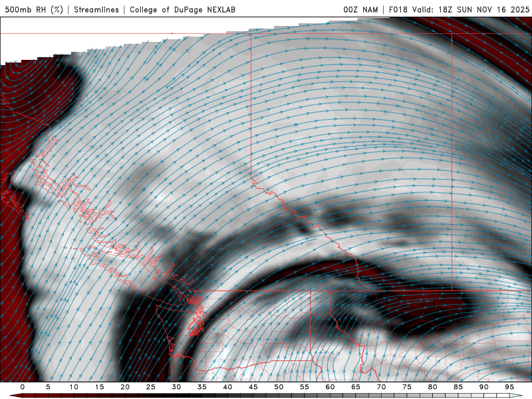Click the '00Z NAM' model label

tap(360, 9)
